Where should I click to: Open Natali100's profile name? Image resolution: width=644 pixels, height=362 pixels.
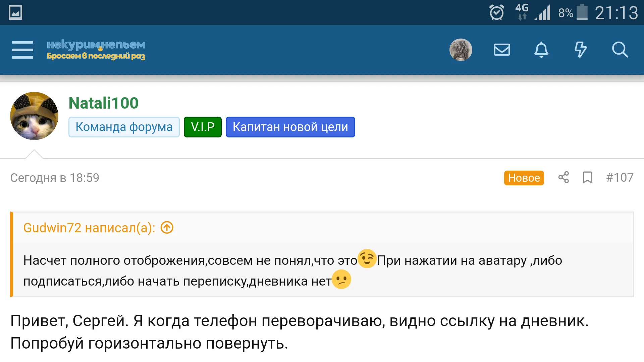click(x=103, y=103)
